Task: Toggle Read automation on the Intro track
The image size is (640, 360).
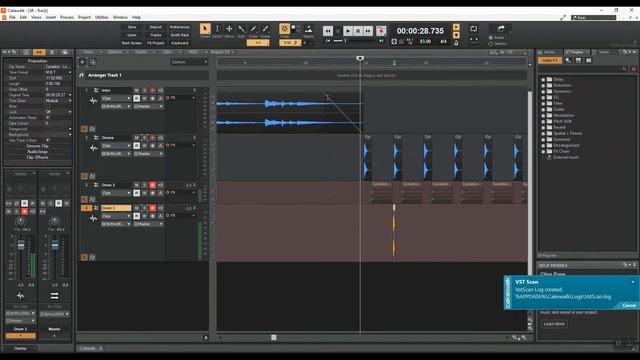Action: coord(136,98)
